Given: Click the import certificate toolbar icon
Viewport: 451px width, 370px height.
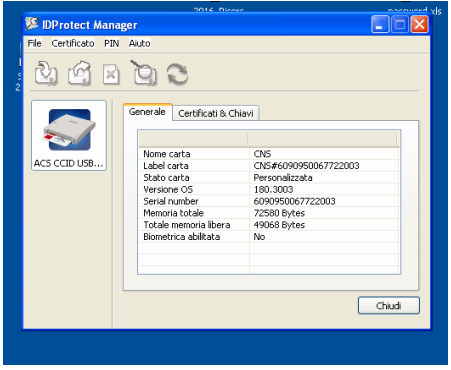Looking at the screenshot, I should tap(46, 73).
